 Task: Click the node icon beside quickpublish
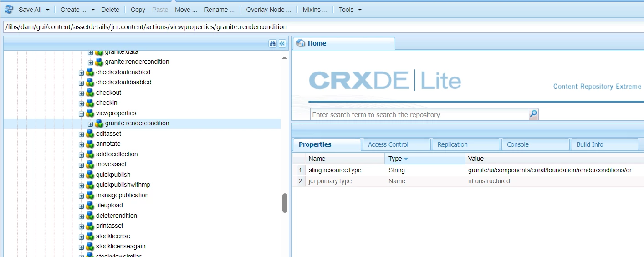(x=90, y=175)
